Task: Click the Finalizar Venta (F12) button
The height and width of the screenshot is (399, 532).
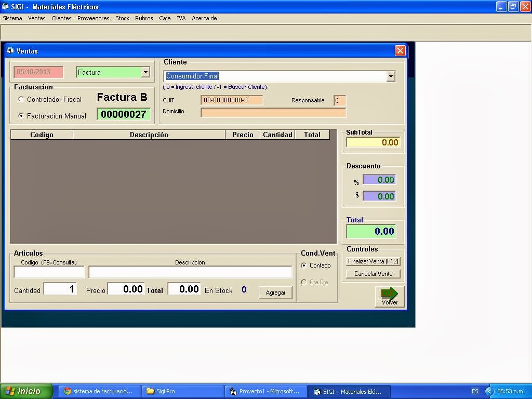Action: tap(373, 261)
